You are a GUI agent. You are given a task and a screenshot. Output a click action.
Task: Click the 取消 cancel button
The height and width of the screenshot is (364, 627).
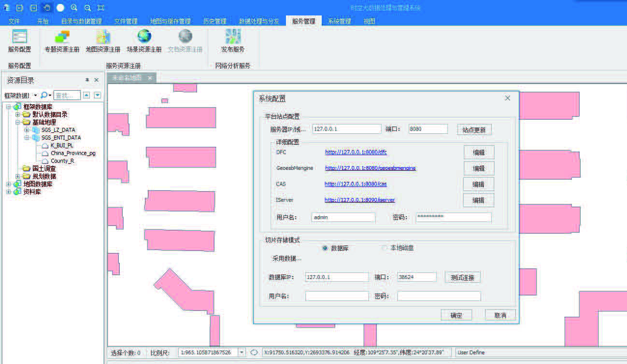500,315
